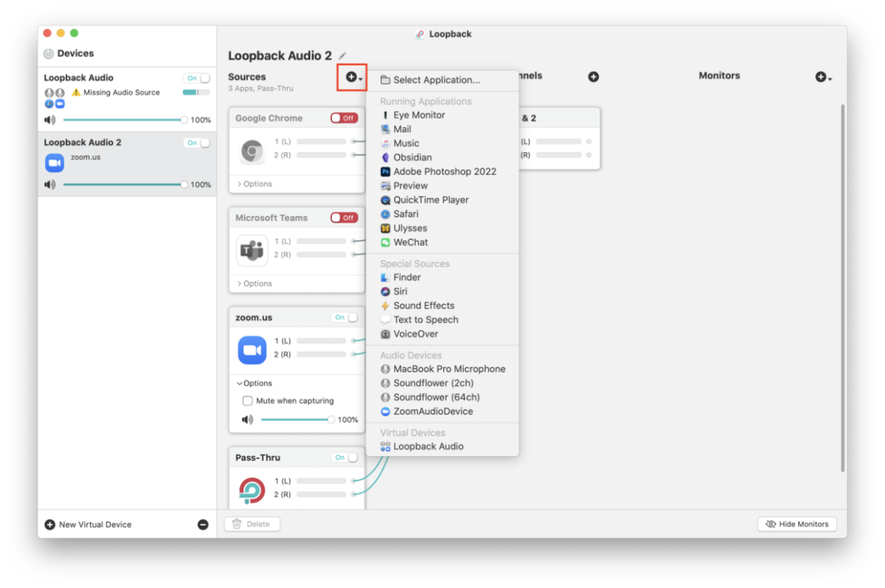
Task: Toggle Microsoft Teams source on
Action: [343, 218]
